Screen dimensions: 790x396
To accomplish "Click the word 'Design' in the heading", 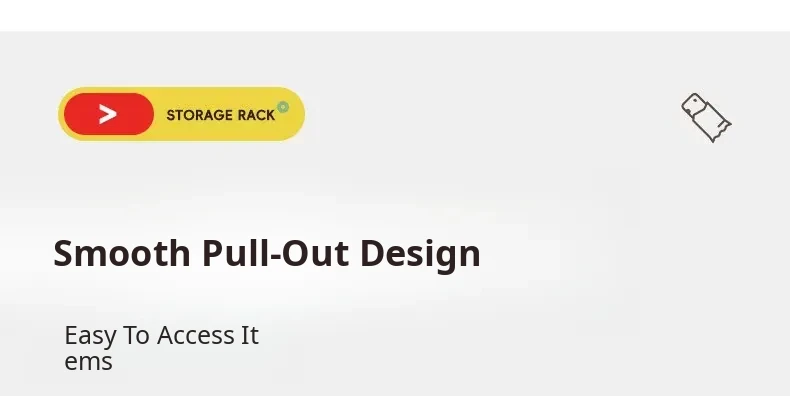I will point(421,254).
